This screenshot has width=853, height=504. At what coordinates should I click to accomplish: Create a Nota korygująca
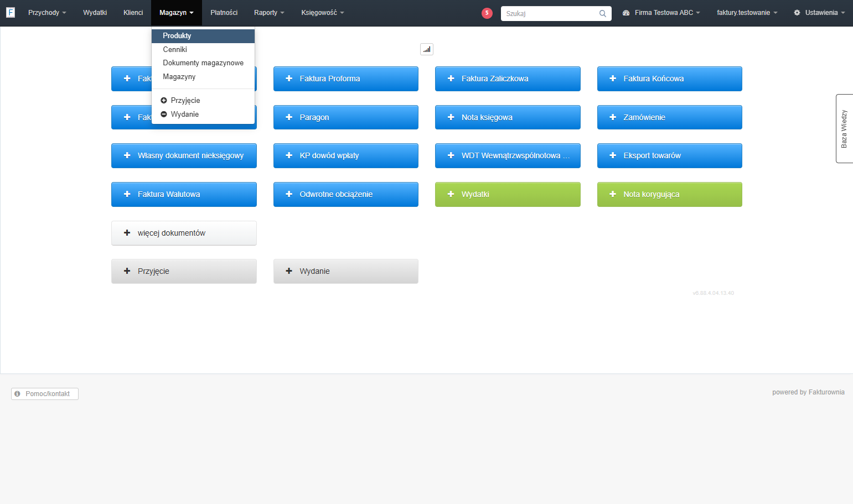coord(670,194)
